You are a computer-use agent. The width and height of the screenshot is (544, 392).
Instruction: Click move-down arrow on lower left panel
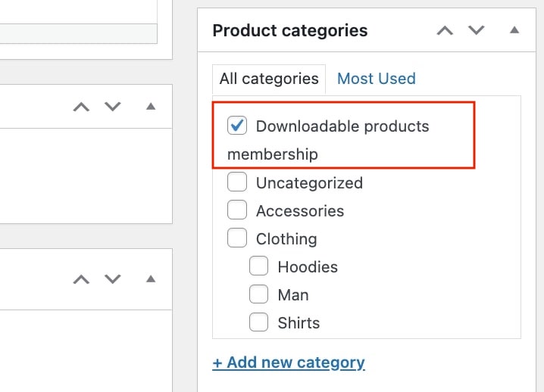[112, 279]
